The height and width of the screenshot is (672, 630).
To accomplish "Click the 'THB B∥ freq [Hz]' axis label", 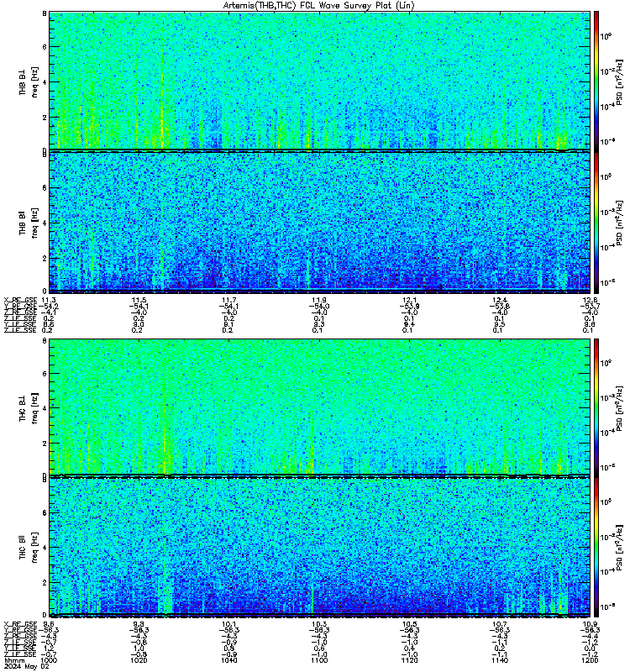I will click(x=29, y=223).
